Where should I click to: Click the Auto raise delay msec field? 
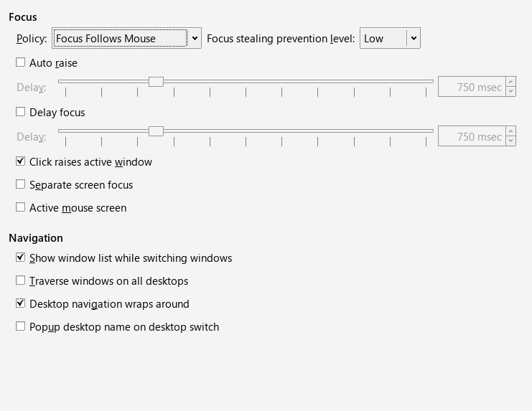[x=472, y=88]
